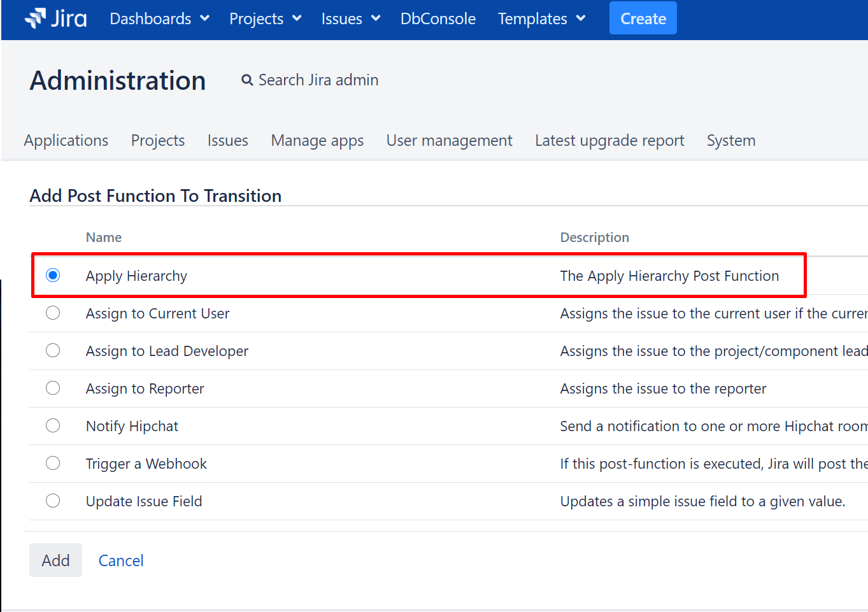Screen dimensions: 868x612
Task: Open the Projects dropdown in top bar
Action: click(265, 18)
